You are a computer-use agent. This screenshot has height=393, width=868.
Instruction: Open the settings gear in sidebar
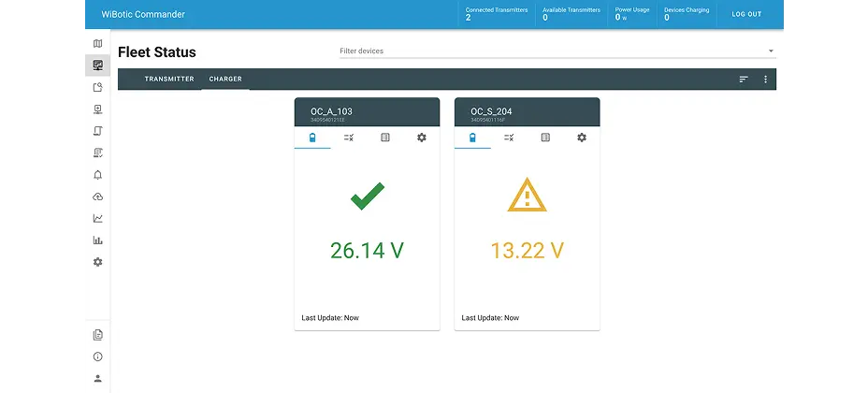tap(97, 262)
